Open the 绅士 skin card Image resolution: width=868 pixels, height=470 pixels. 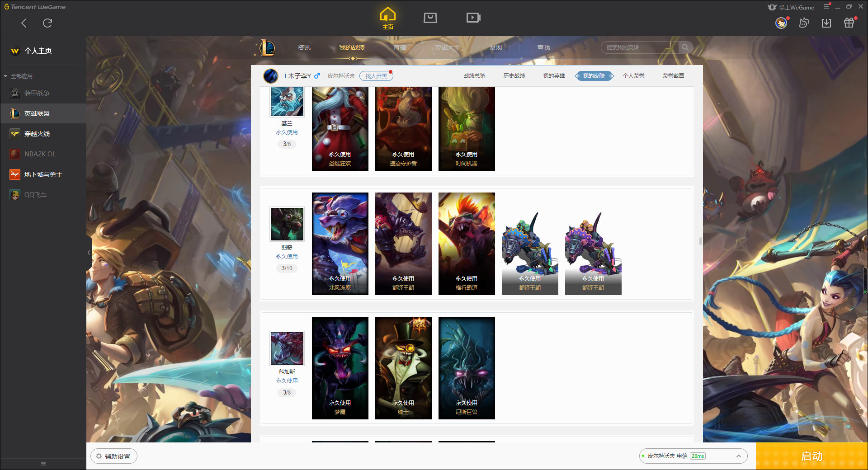(403, 368)
